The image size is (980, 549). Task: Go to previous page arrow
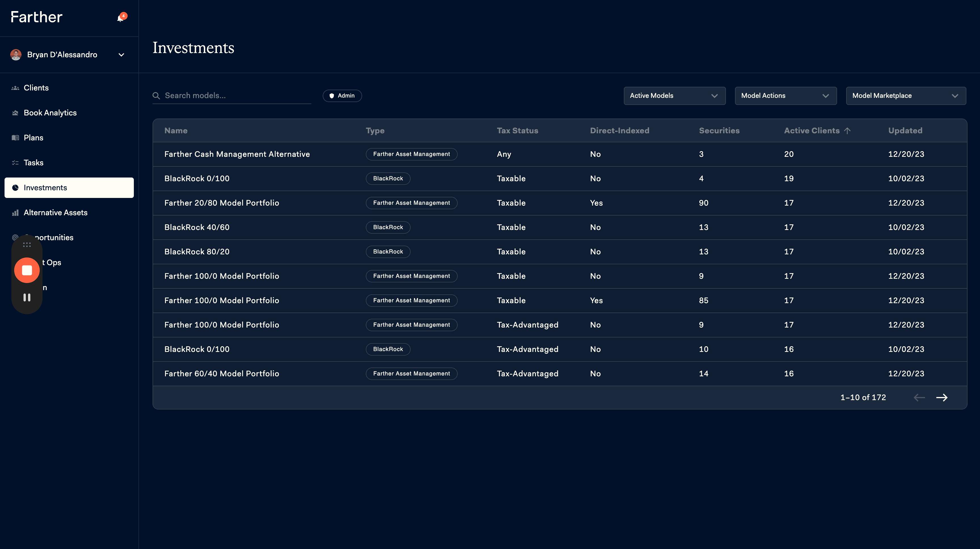[919, 398]
